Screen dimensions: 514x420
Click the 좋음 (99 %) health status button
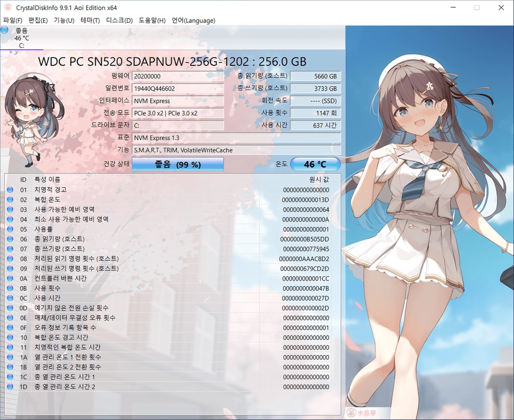[x=178, y=164]
